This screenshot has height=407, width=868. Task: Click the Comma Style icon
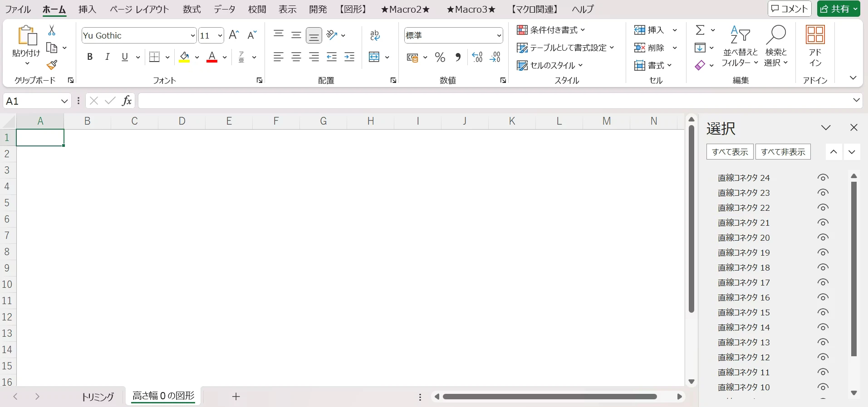pos(458,57)
